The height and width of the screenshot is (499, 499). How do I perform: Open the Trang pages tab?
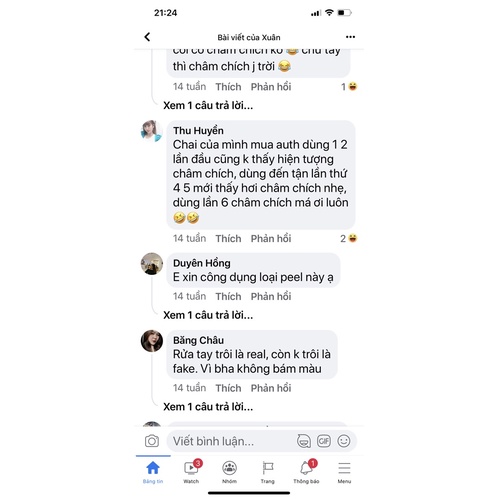coord(268,472)
